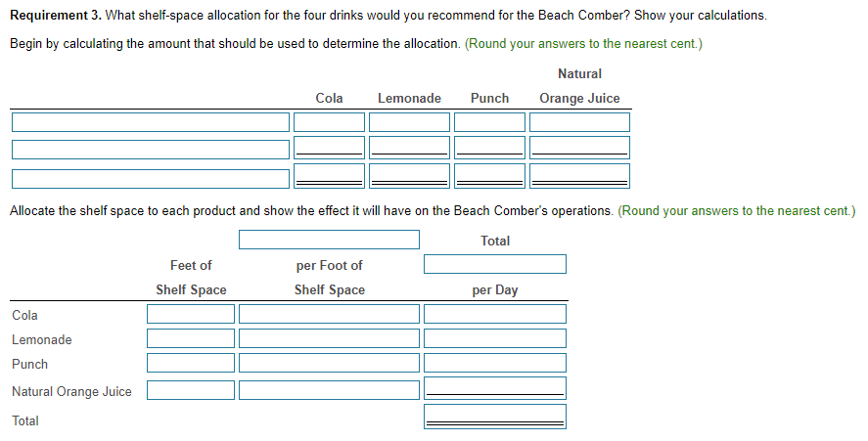
Task: Select the Cola cell in second row
Action: (x=330, y=148)
